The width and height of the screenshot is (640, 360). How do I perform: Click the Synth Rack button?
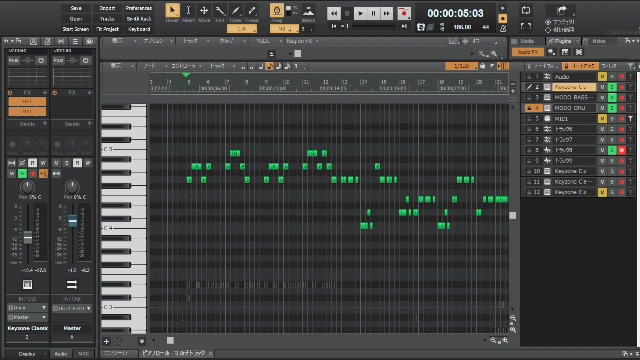(x=139, y=19)
